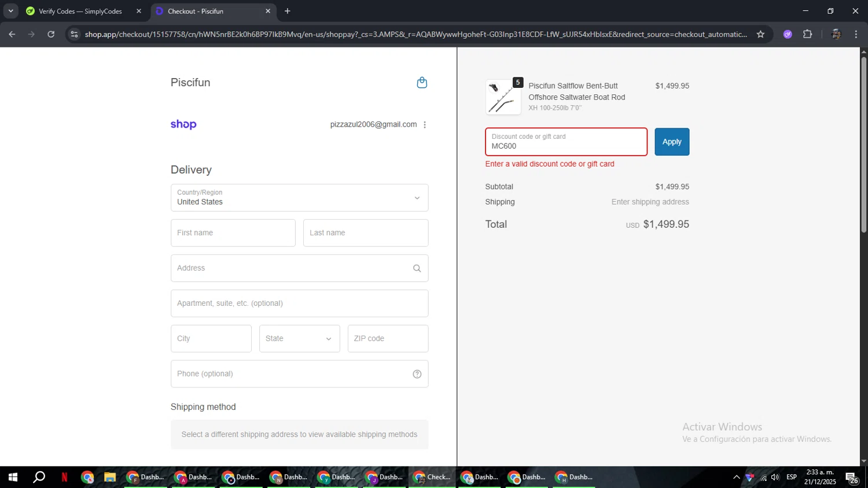Click the First name field
The image size is (868, 488).
click(x=233, y=233)
